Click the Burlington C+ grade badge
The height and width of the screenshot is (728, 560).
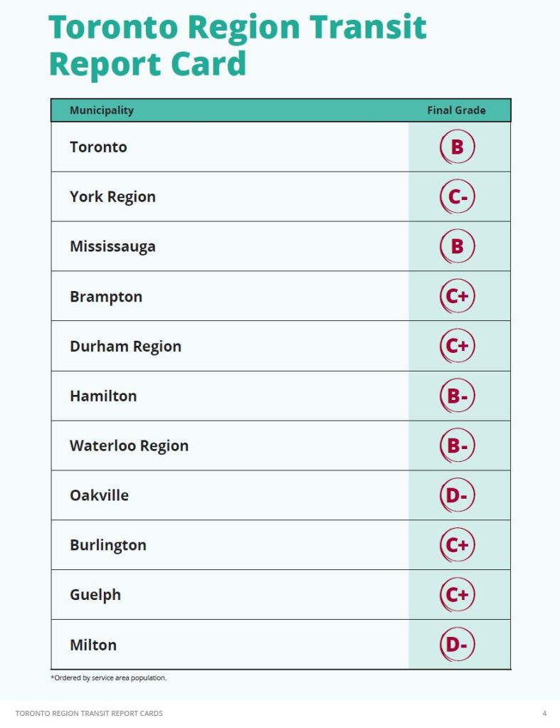click(457, 546)
